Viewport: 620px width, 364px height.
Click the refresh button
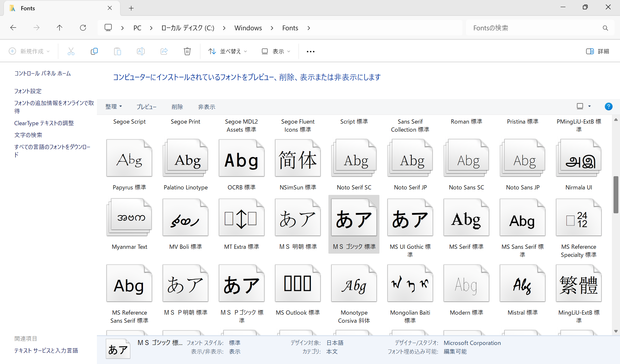tap(83, 28)
